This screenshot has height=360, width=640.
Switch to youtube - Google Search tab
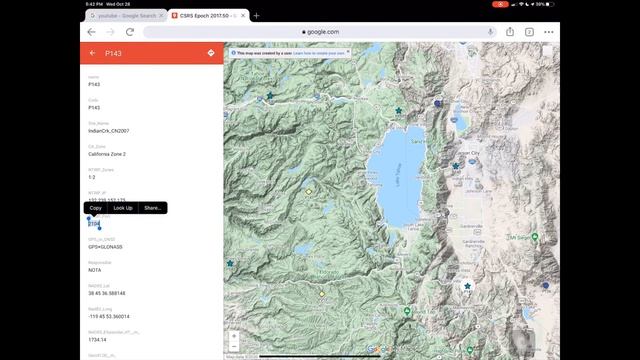tap(126, 16)
